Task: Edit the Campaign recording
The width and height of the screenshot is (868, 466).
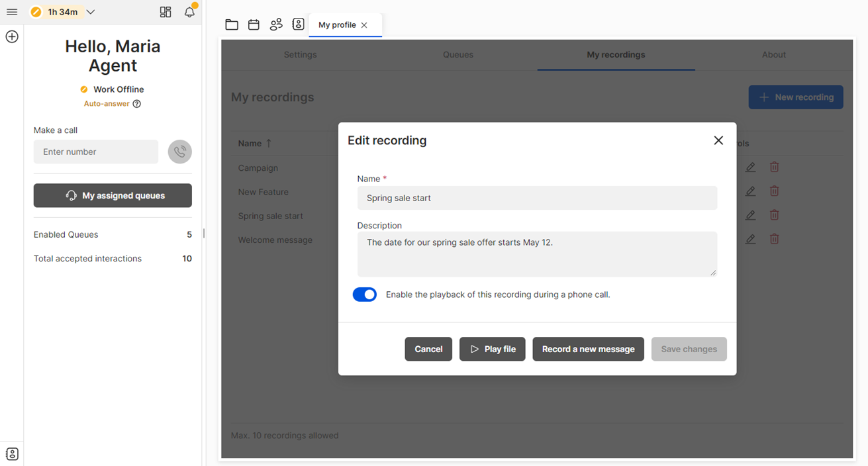Action: [x=750, y=167]
